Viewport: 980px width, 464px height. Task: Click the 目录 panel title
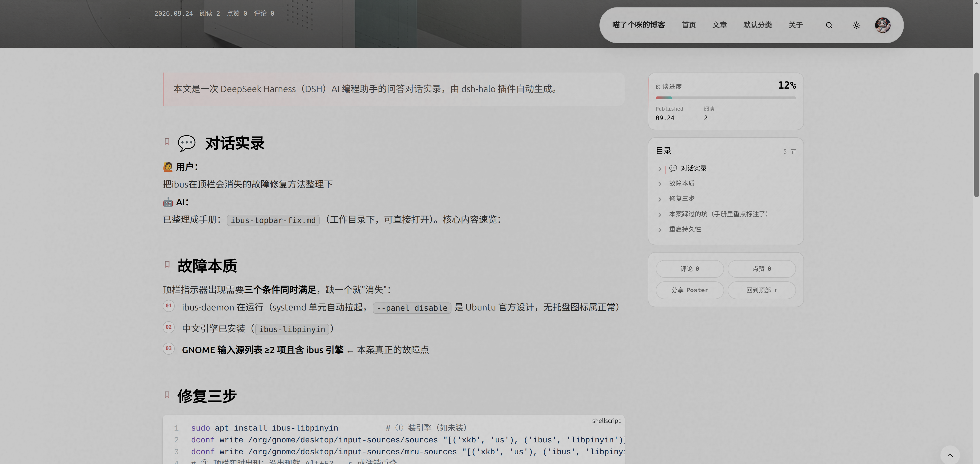pos(663,151)
